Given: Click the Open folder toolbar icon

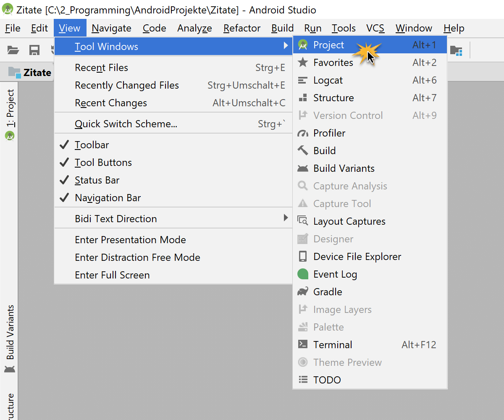Looking at the screenshot, I should click(x=13, y=50).
